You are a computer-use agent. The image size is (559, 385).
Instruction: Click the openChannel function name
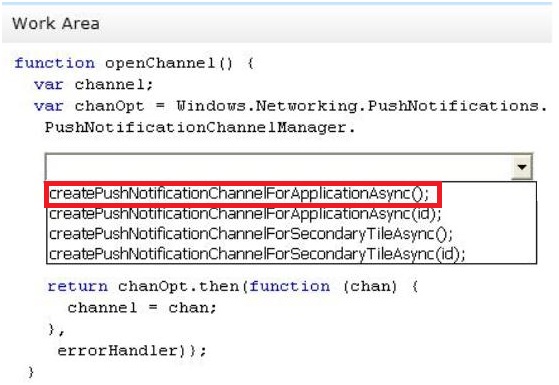click(160, 63)
